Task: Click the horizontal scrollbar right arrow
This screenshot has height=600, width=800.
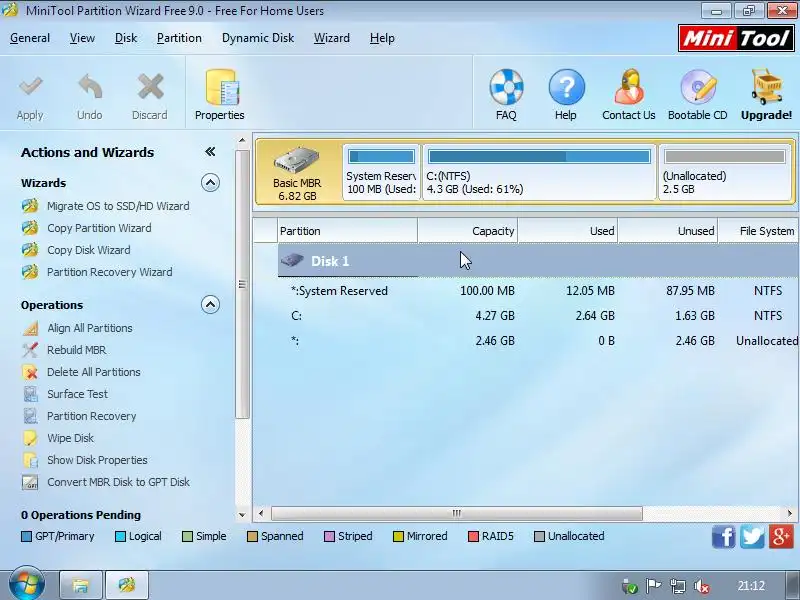Action: (x=789, y=513)
